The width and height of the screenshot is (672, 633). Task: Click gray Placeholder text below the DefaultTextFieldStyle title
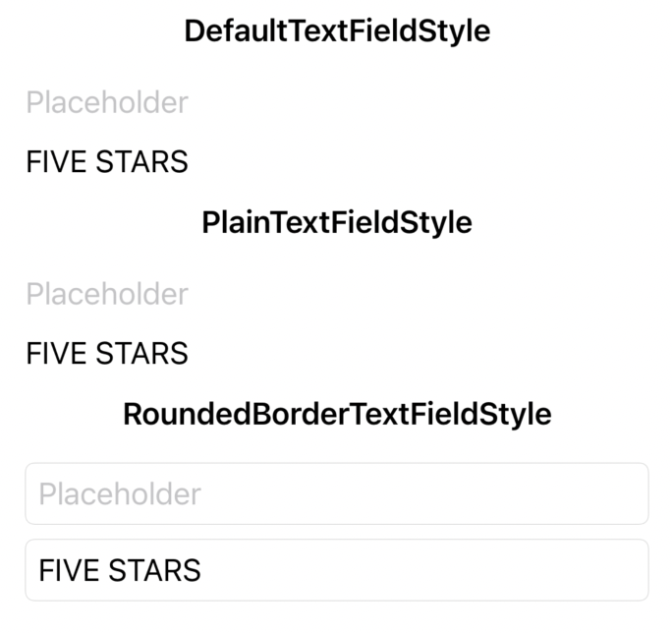[107, 103]
